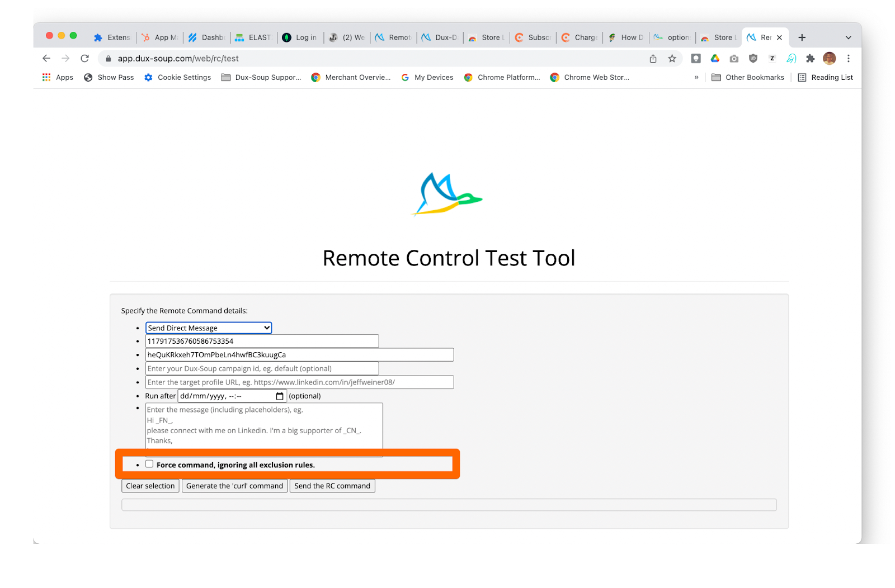The height and width of the screenshot is (588, 895).
Task: Click Send the RC command button
Action: [332, 486]
